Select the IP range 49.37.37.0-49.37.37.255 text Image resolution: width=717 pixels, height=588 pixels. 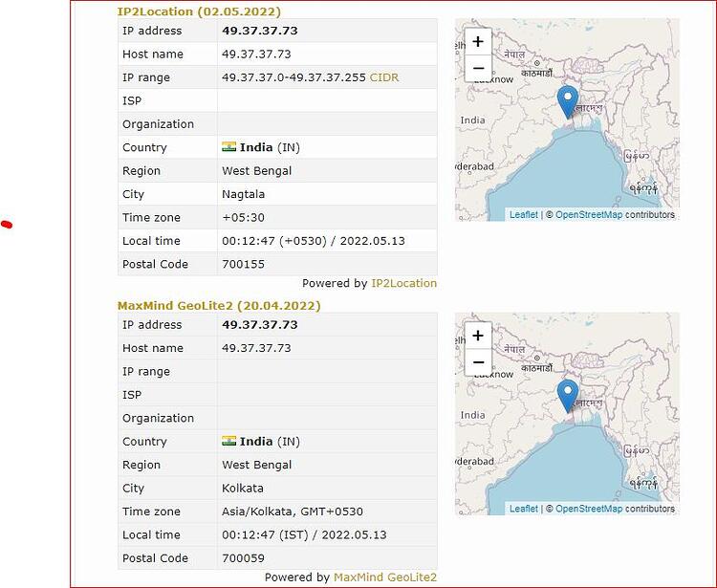coord(293,77)
